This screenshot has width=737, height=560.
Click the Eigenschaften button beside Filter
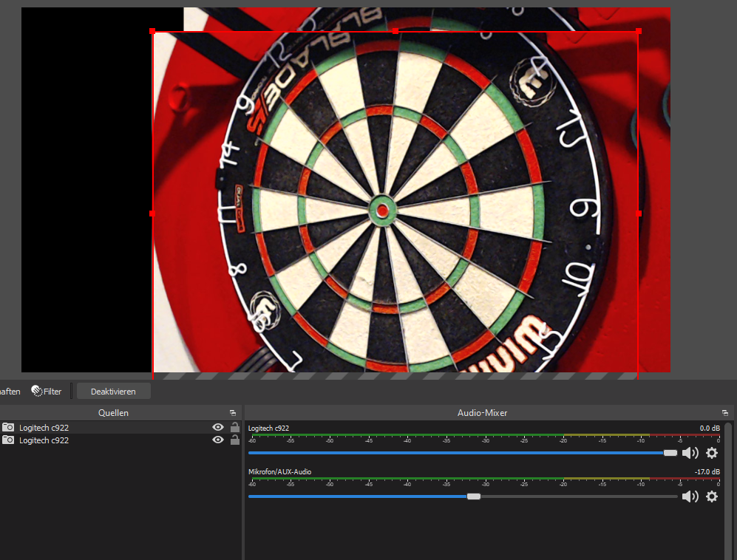click(x=10, y=392)
